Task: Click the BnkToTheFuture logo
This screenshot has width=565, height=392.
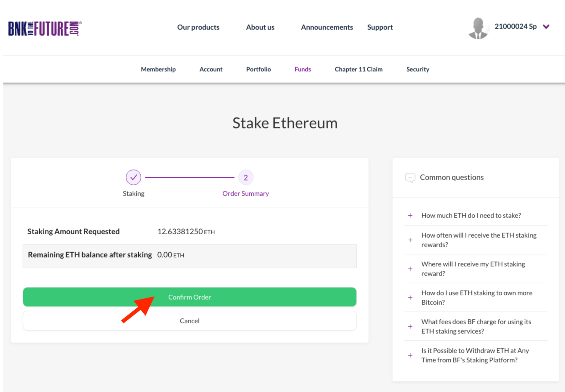Action: pos(45,28)
